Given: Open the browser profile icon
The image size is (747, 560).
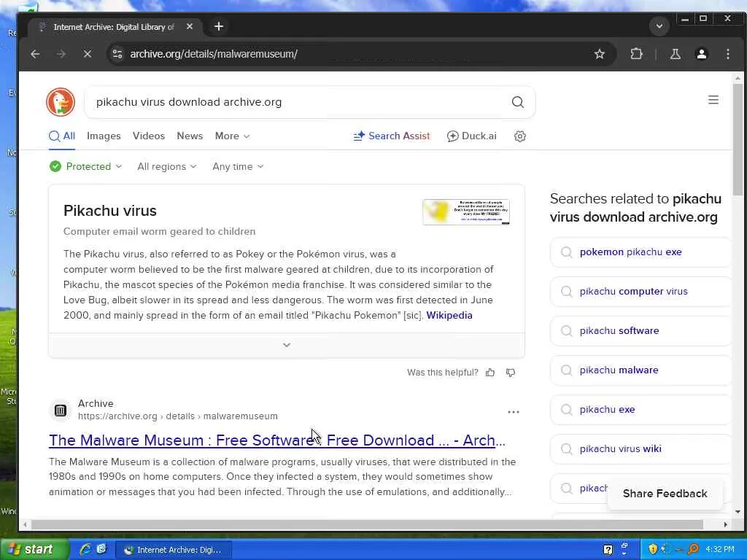Looking at the screenshot, I should click(x=701, y=54).
